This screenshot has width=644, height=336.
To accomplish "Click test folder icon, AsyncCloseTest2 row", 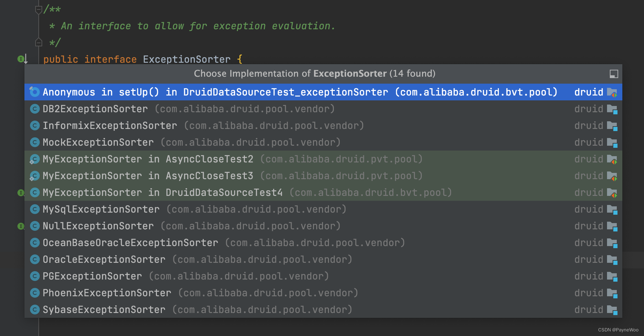I will click(x=612, y=160).
